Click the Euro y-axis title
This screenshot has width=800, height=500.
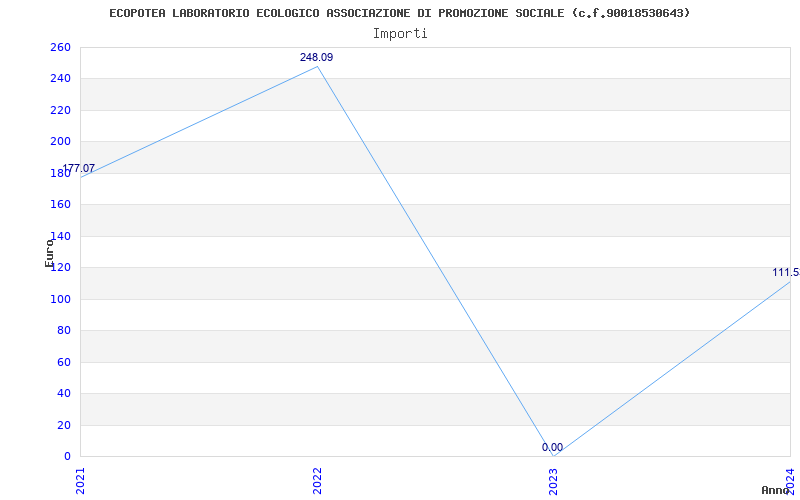coord(49,253)
